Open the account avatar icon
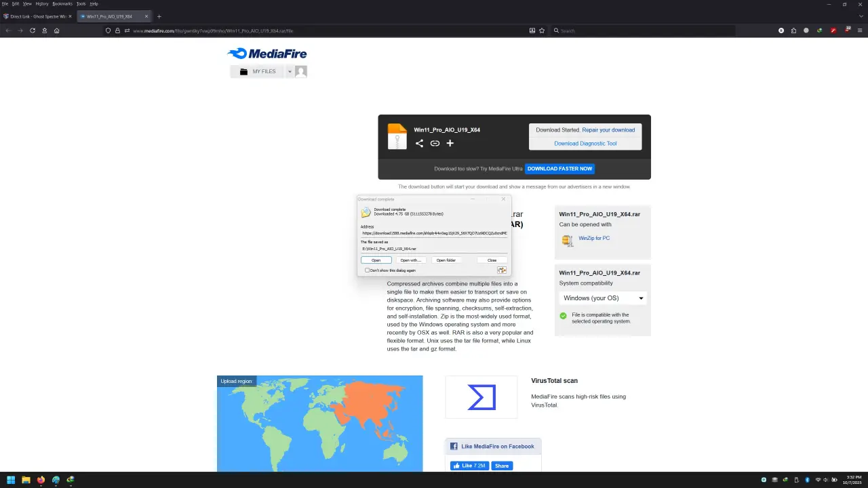Screen dimensions: 868x488 (301, 71)
